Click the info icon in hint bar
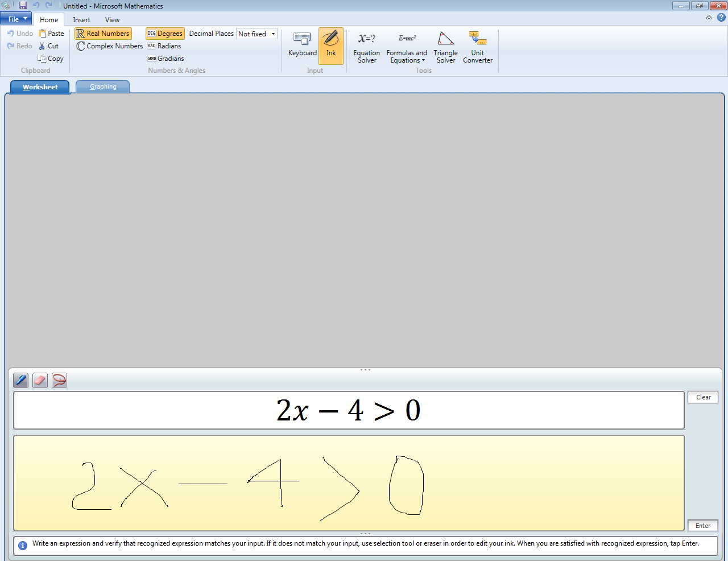This screenshot has height=561, width=728. (x=23, y=546)
